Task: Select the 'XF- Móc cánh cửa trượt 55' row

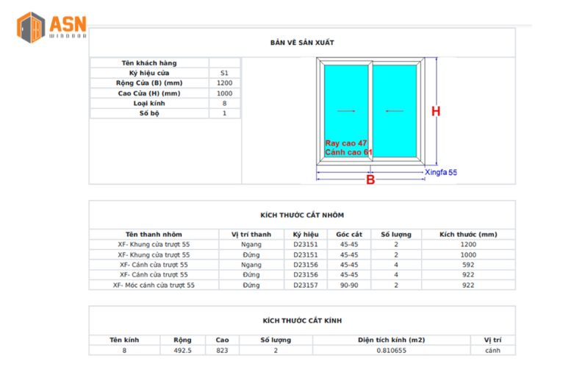Action: [302, 285]
